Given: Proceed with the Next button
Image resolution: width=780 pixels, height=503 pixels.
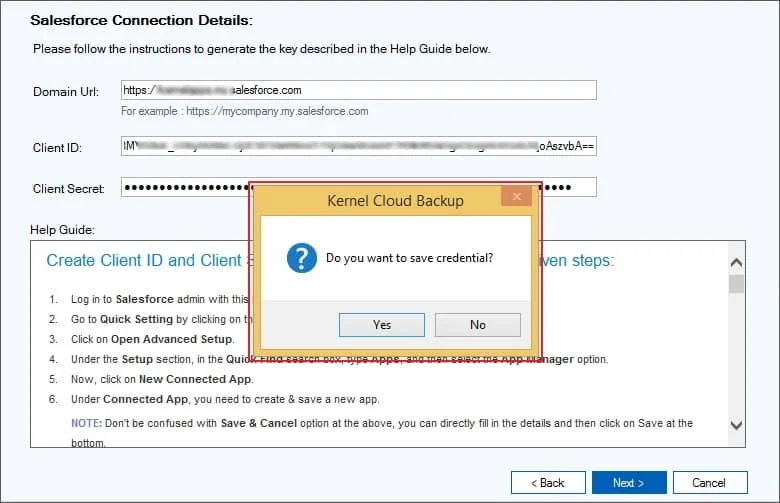Looking at the screenshot, I should coord(629,483).
